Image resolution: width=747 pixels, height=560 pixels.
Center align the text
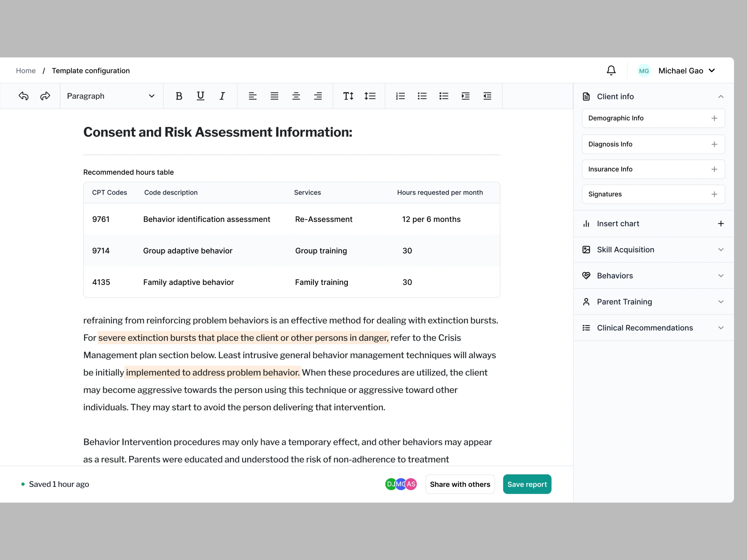[296, 96]
